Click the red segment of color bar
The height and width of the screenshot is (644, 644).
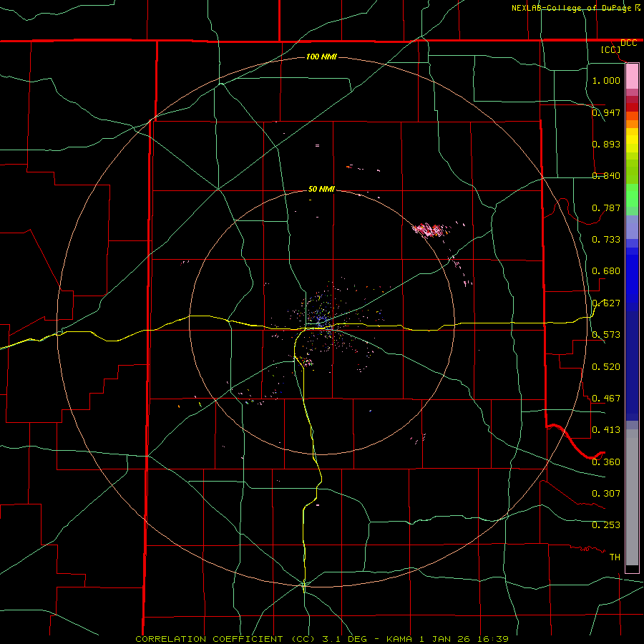pos(632,107)
